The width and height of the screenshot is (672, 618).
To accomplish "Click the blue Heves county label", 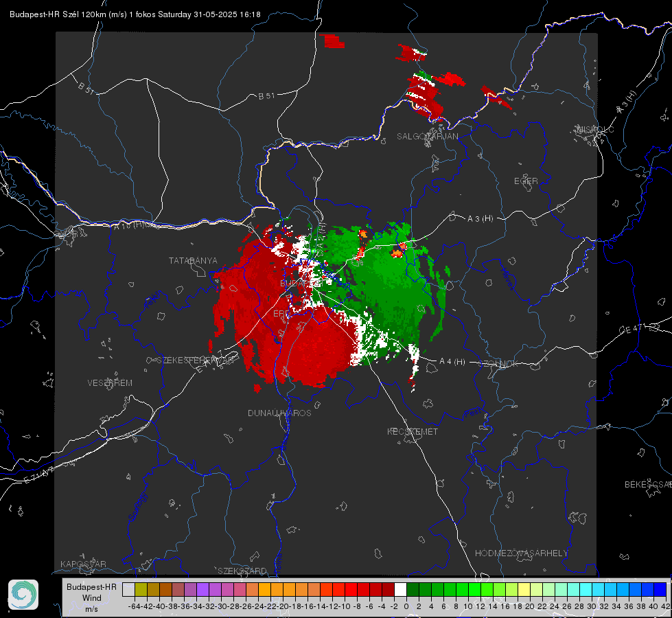I will [507, 279].
